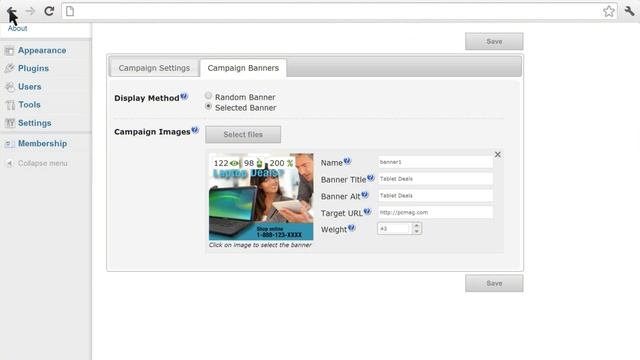Click the browser back arrow
640x360 pixels.
coord(11,11)
